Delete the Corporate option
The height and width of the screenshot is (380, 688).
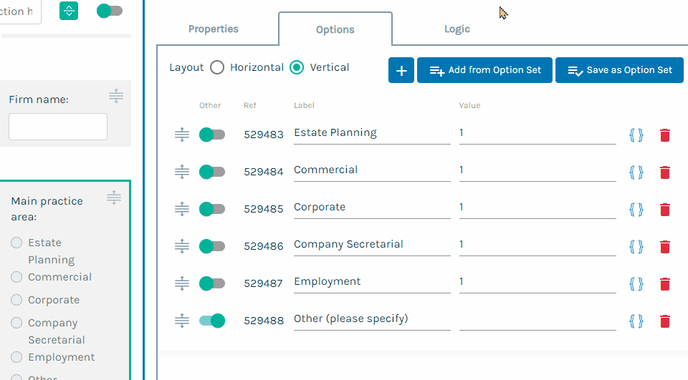(x=665, y=210)
